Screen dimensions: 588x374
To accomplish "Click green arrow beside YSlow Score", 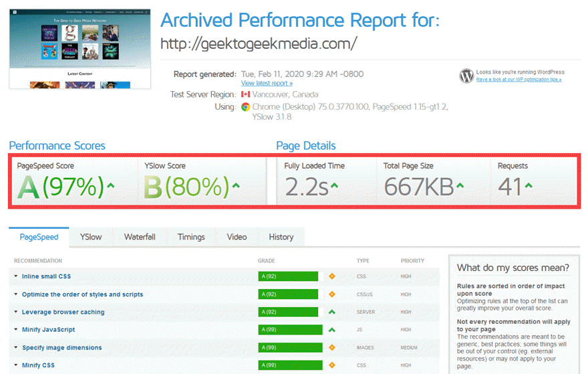I will click(235, 185).
